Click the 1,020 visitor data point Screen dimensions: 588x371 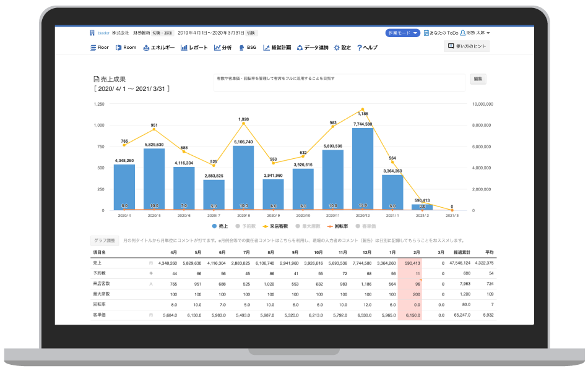pos(243,123)
